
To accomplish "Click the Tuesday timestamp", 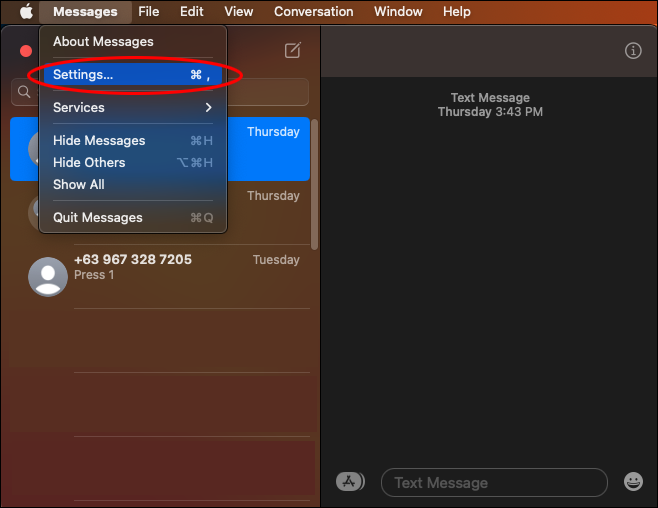I will [x=276, y=260].
